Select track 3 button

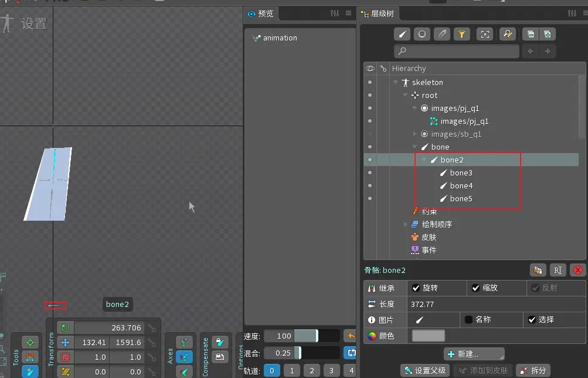click(331, 371)
